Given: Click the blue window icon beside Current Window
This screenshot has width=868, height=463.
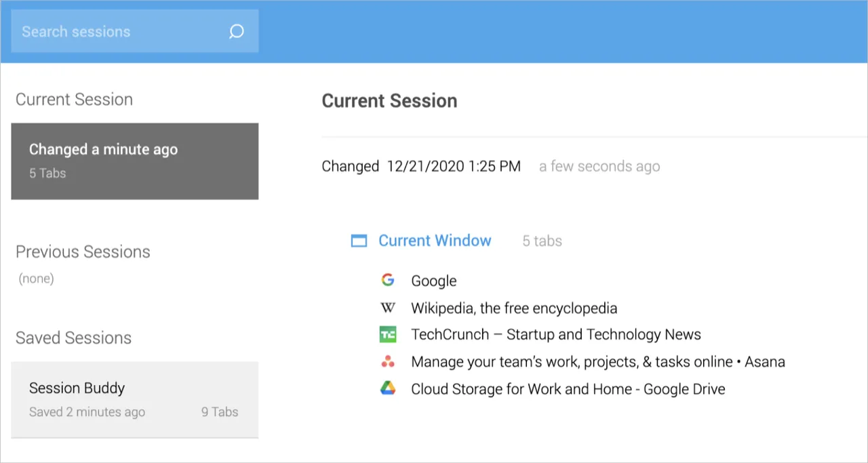Looking at the screenshot, I should pyautogui.click(x=359, y=241).
